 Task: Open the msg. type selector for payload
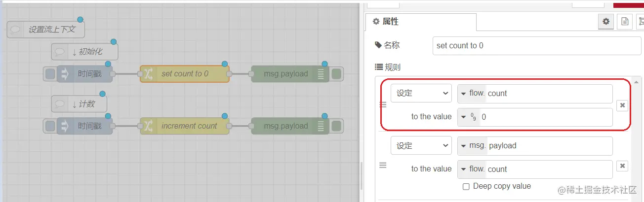click(x=473, y=146)
